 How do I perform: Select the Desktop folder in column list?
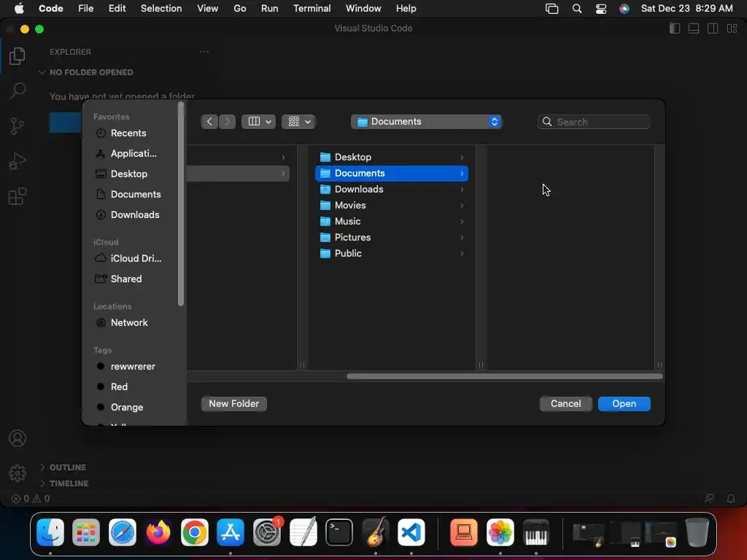tap(392, 157)
